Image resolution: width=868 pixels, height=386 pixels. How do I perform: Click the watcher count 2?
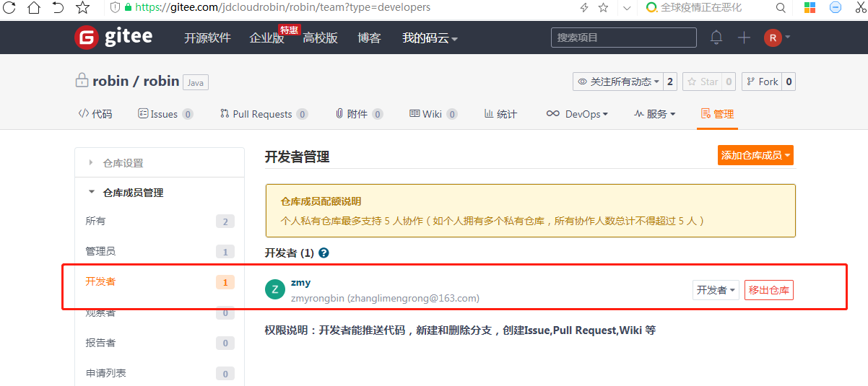click(670, 82)
